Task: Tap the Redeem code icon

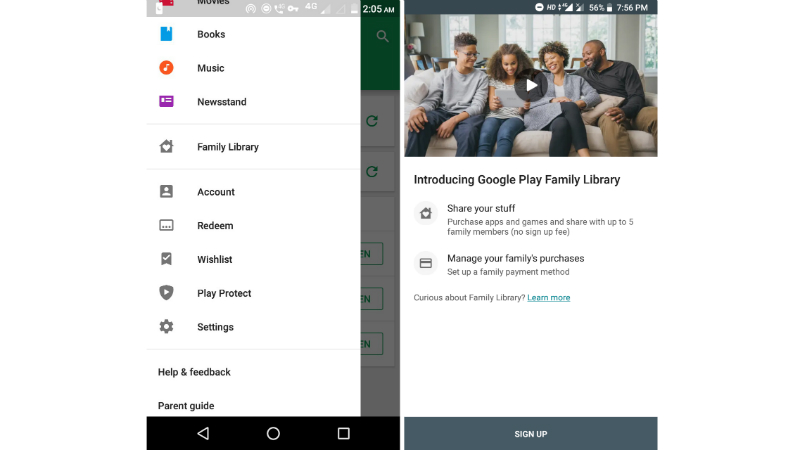Action: (166, 225)
